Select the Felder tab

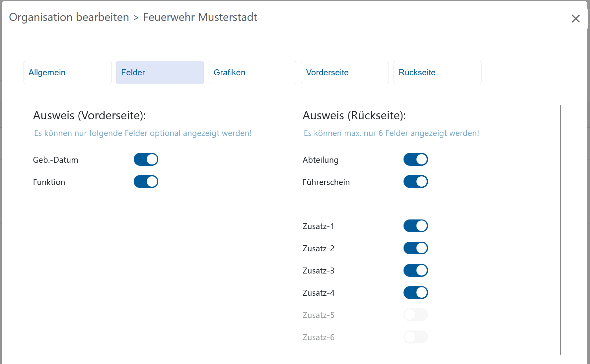[160, 72]
